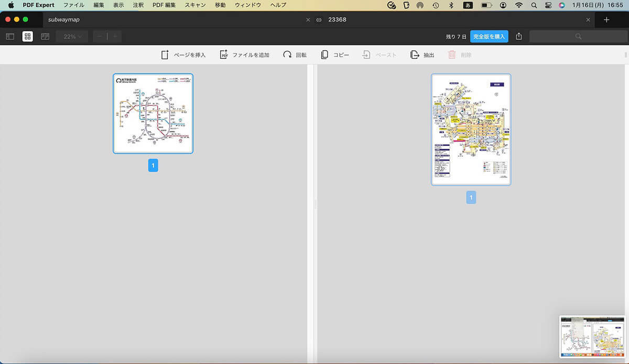This screenshot has height=364, width=629.
Task: Click page number 1 badge in the right pane
Action: 471,197
